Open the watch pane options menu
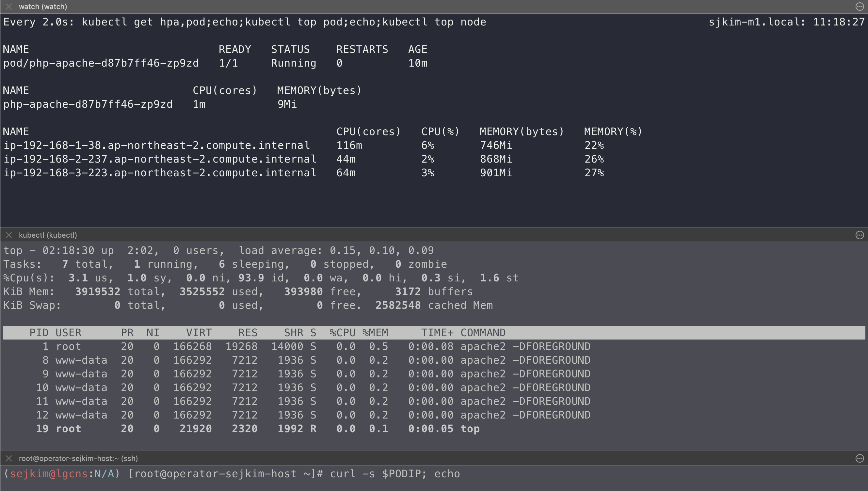Screen dimensions: 868x491 click(x=860, y=7)
